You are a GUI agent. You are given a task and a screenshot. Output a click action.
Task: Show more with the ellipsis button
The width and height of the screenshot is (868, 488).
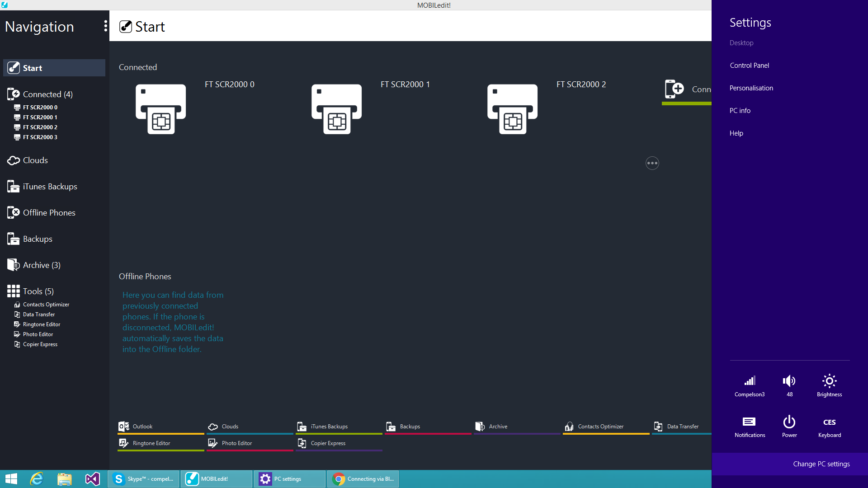(652, 163)
